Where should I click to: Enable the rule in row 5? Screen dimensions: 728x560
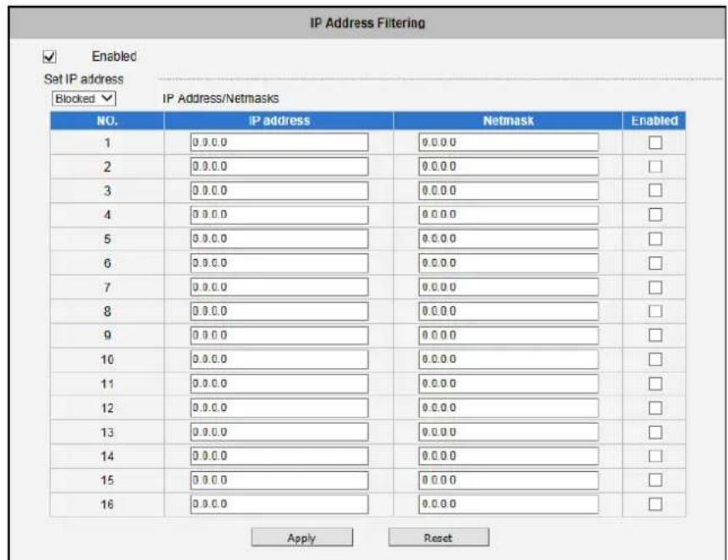655,239
